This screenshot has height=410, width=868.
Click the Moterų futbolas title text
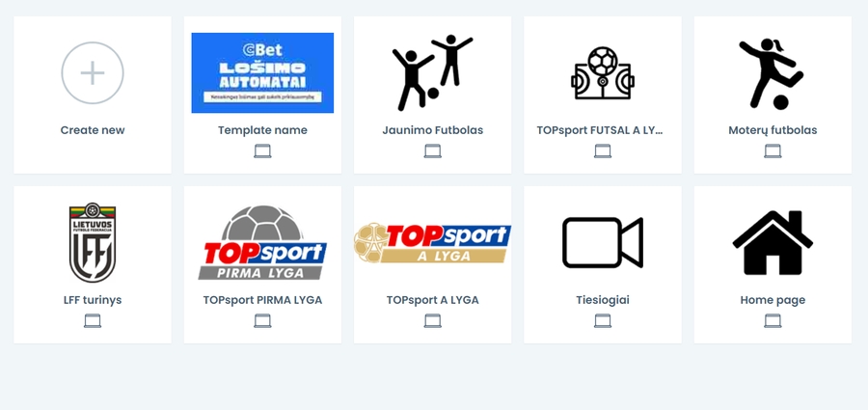[773, 130]
